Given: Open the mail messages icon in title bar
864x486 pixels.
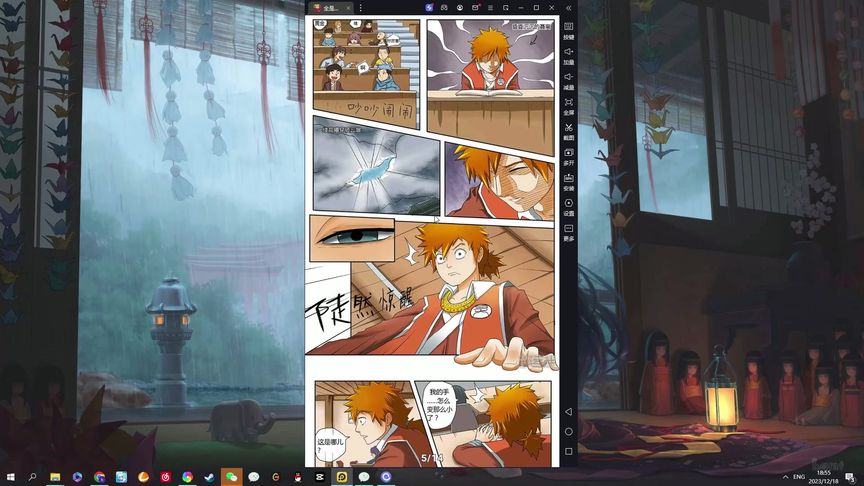Looking at the screenshot, I should pos(475,8).
